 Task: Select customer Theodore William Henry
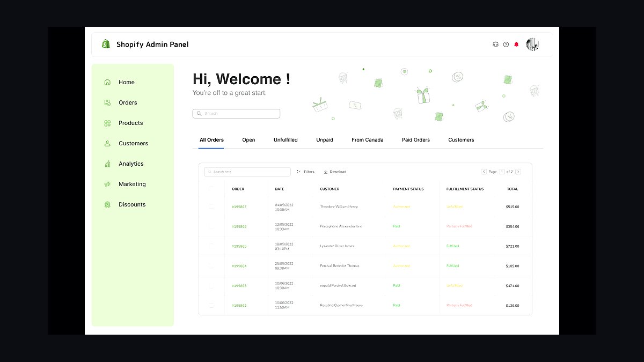pyautogui.click(x=339, y=206)
